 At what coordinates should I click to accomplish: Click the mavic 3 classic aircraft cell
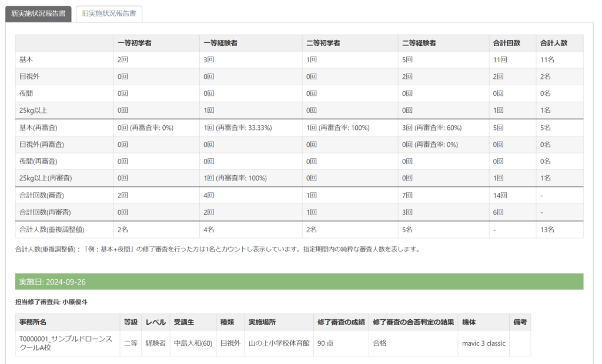pyautogui.click(x=483, y=343)
